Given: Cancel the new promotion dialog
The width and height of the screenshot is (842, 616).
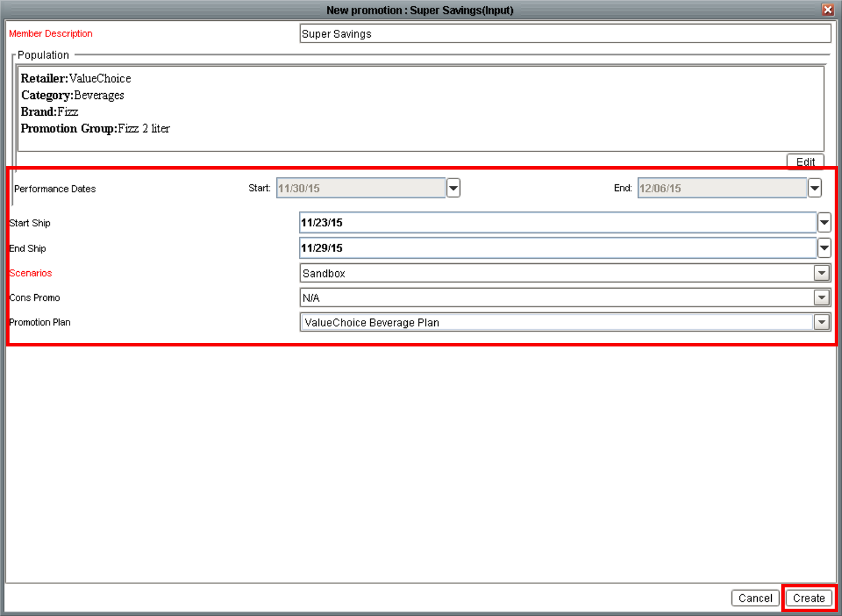Looking at the screenshot, I should pyautogui.click(x=755, y=598).
